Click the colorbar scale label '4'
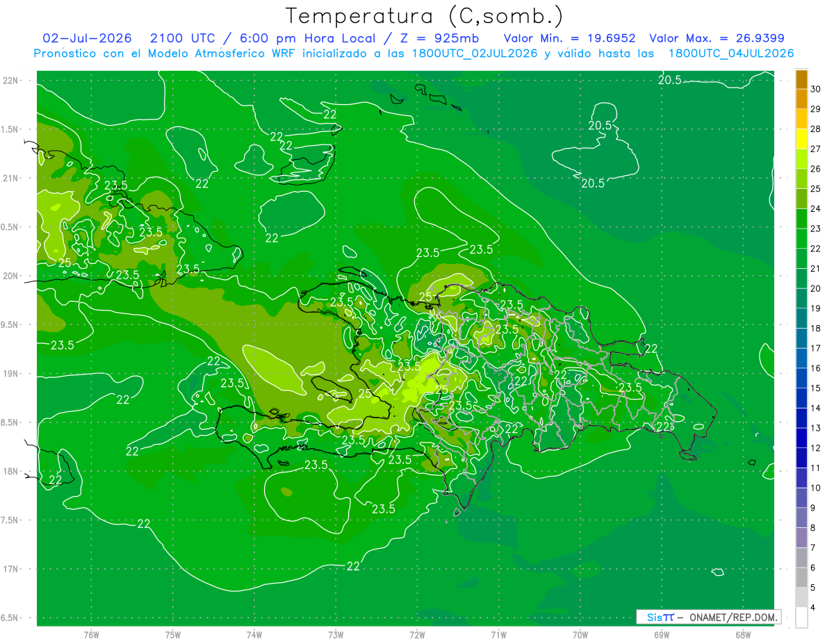Screen dimensions: 834x644 tap(814, 608)
